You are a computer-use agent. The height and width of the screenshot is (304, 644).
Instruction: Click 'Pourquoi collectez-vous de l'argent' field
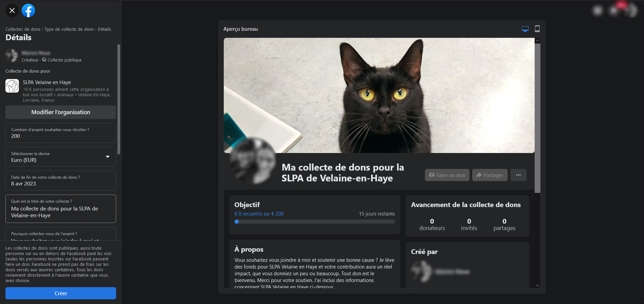click(x=61, y=234)
